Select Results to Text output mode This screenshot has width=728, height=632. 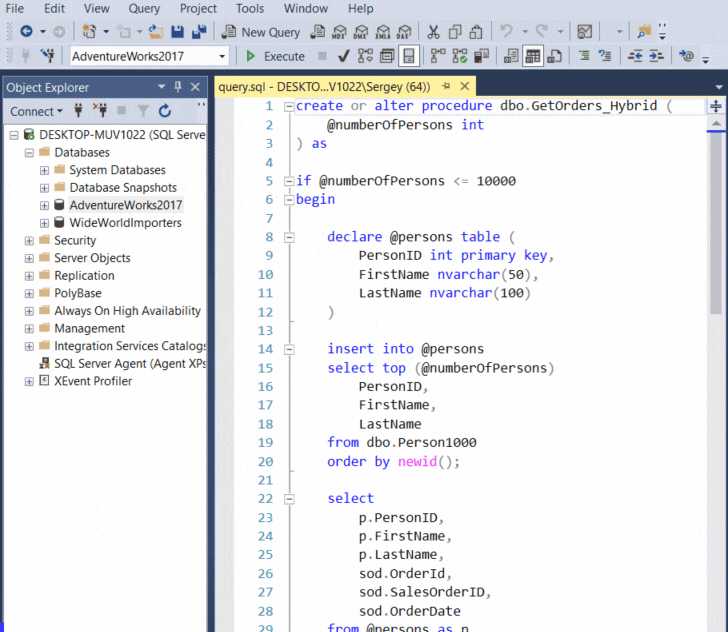point(511,56)
